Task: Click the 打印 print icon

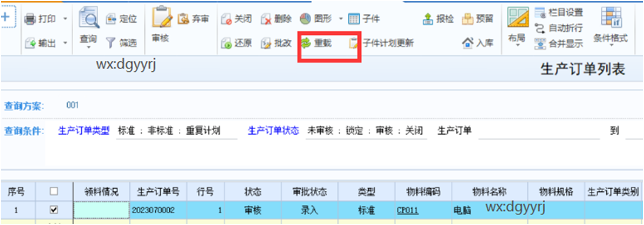Action: tap(31, 19)
